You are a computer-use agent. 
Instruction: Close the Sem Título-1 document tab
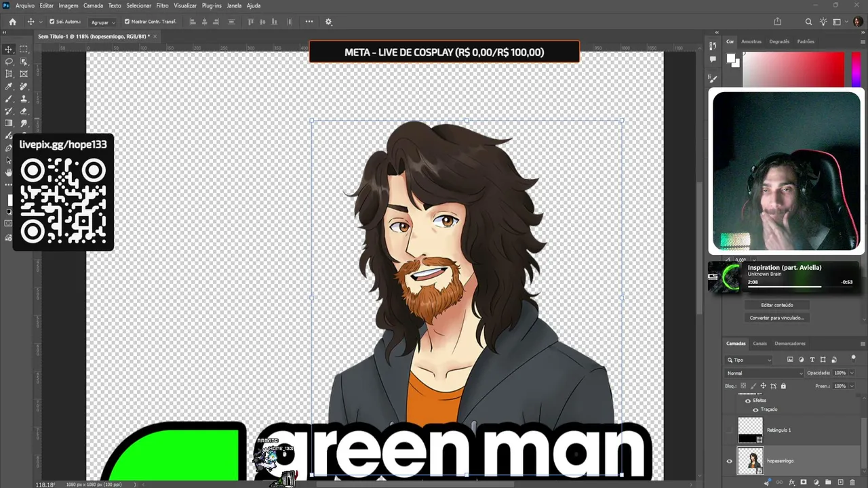pyautogui.click(x=155, y=36)
